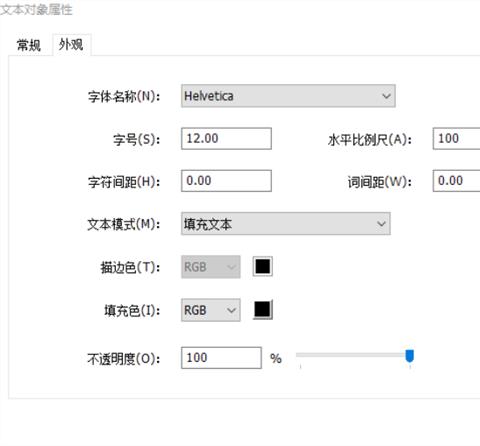Select the 外观 tab
480x446 pixels.
(x=71, y=44)
